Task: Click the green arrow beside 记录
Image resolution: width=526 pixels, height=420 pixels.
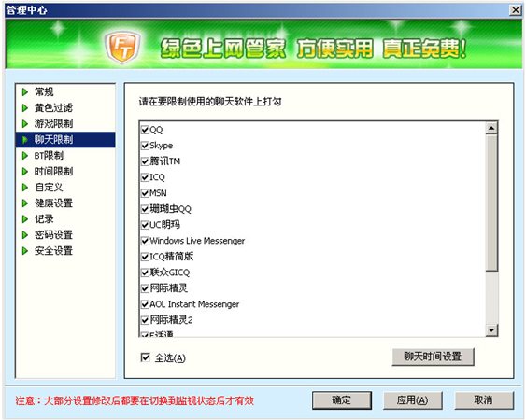Action: coord(25,219)
